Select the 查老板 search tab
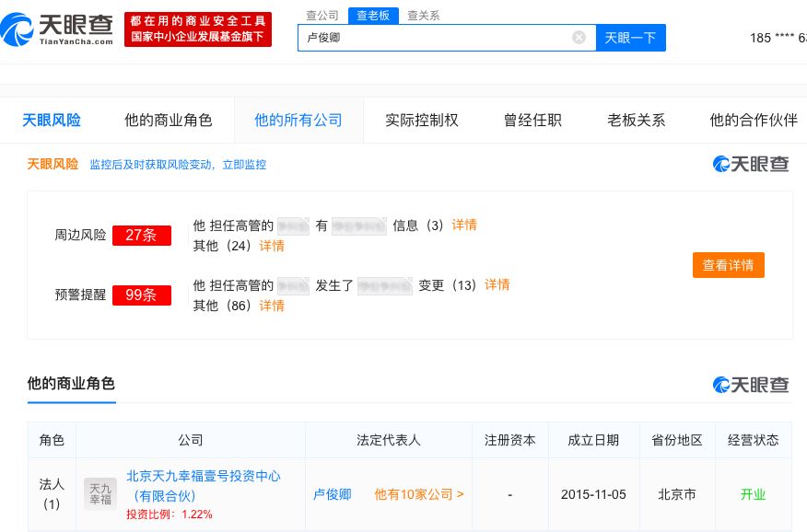 [373, 16]
